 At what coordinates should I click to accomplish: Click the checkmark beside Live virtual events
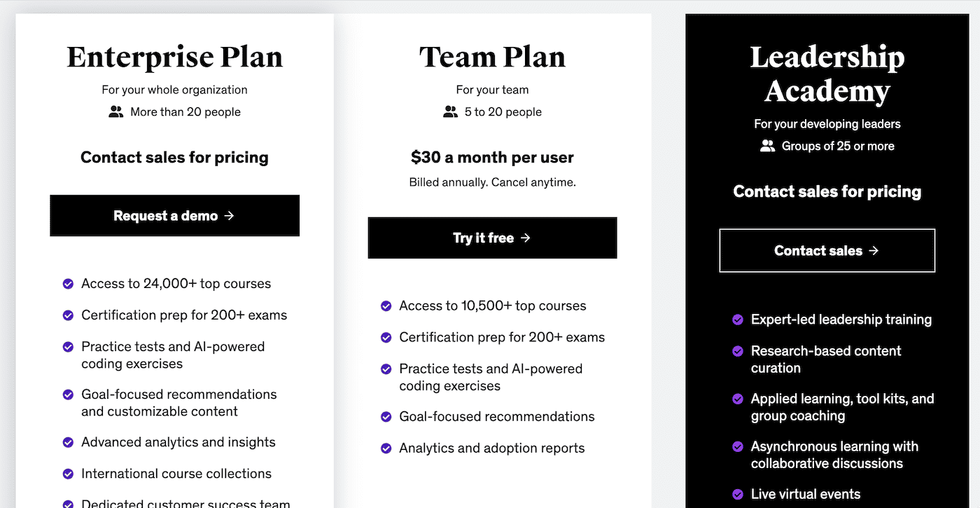[x=737, y=494]
